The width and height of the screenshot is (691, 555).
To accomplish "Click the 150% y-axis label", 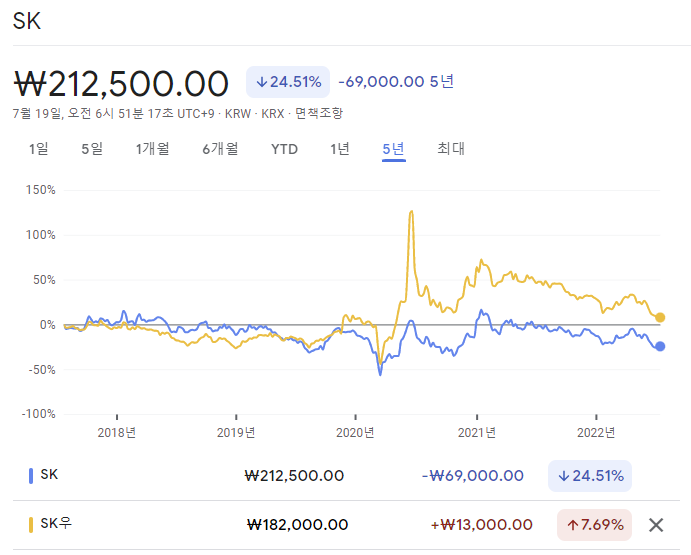I will pyautogui.click(x=41, y=190).
